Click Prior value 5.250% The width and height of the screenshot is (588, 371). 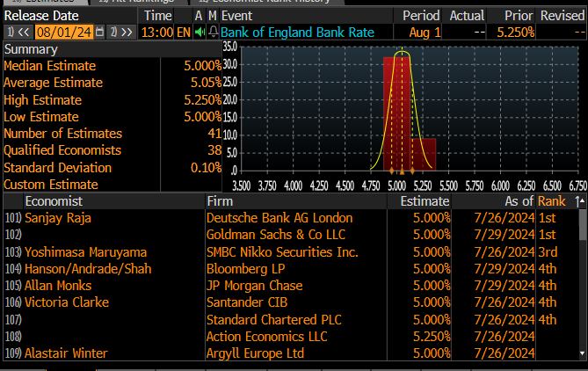[516, 33]
